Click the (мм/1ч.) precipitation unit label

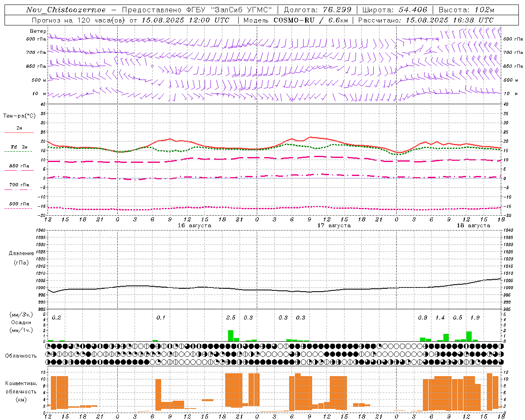coord(21,330)
